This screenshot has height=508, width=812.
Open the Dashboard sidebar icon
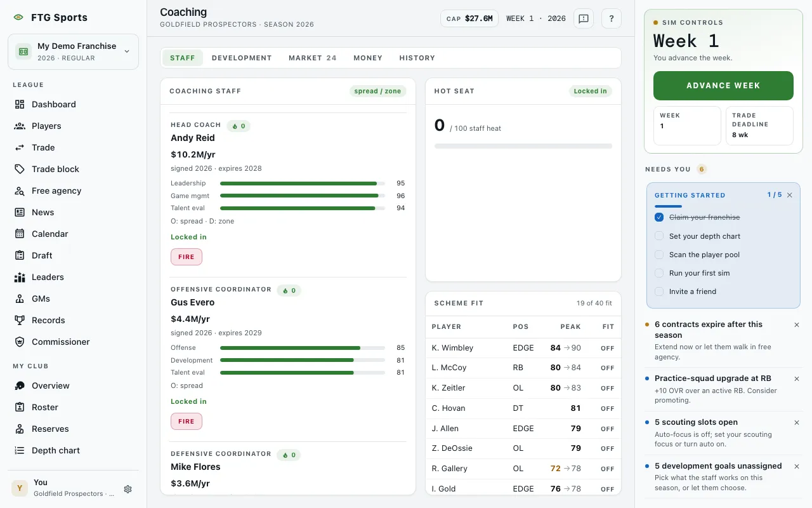[x=20, y=104]
